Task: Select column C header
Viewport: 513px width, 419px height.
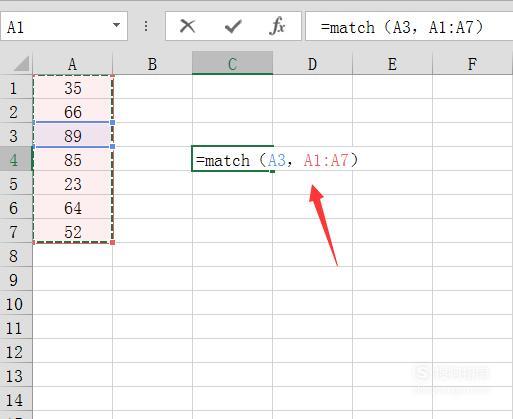Action: point(232,64)
